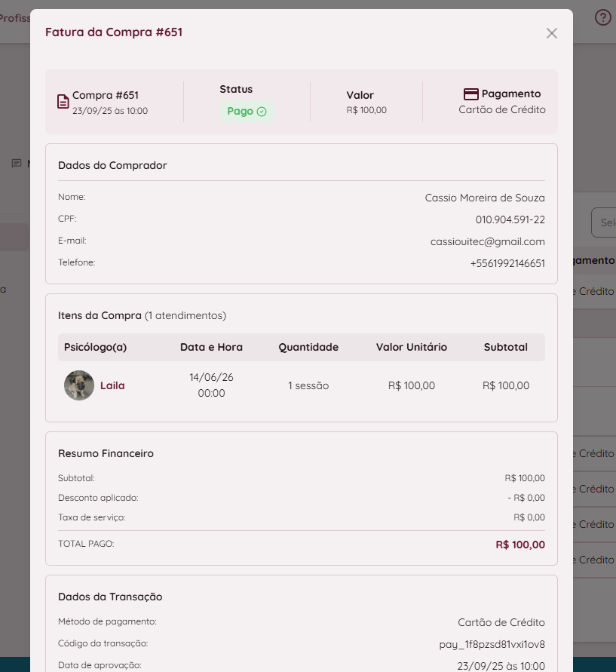
Task: Click the credit card icon near Pagamento
Action: click(470, 94)
